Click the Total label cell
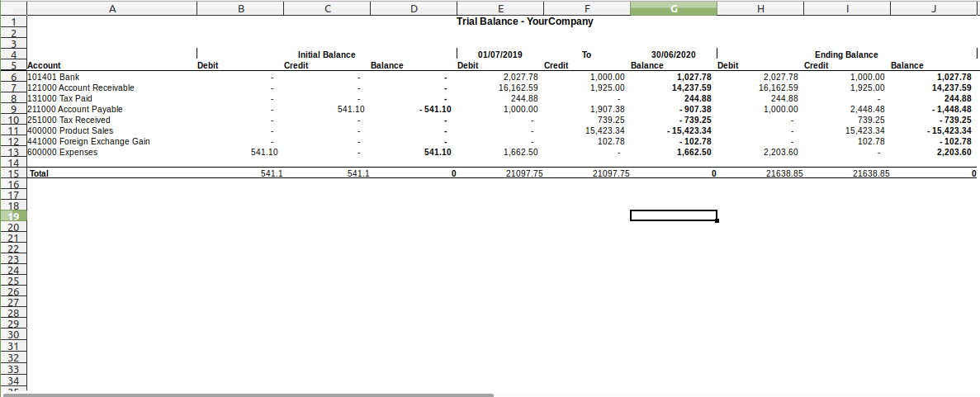This screenshot has height=397, width=980. (x=40, y=173)
